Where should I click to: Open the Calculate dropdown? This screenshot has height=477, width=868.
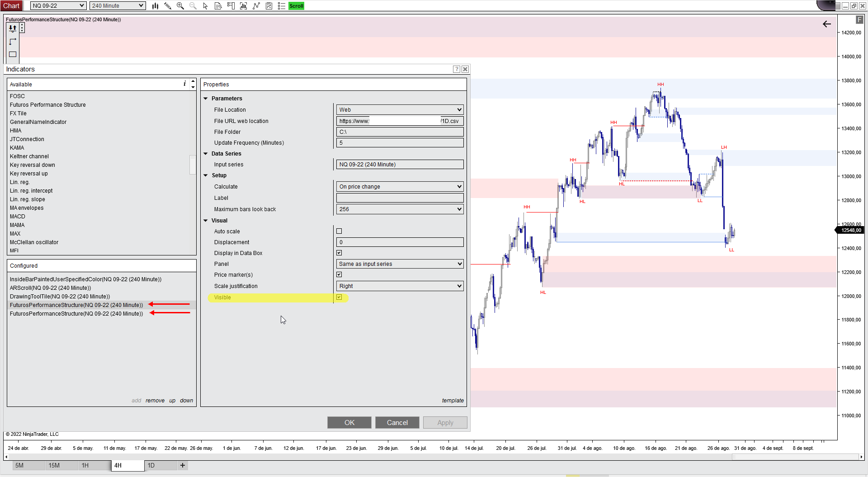click(400, 187)
